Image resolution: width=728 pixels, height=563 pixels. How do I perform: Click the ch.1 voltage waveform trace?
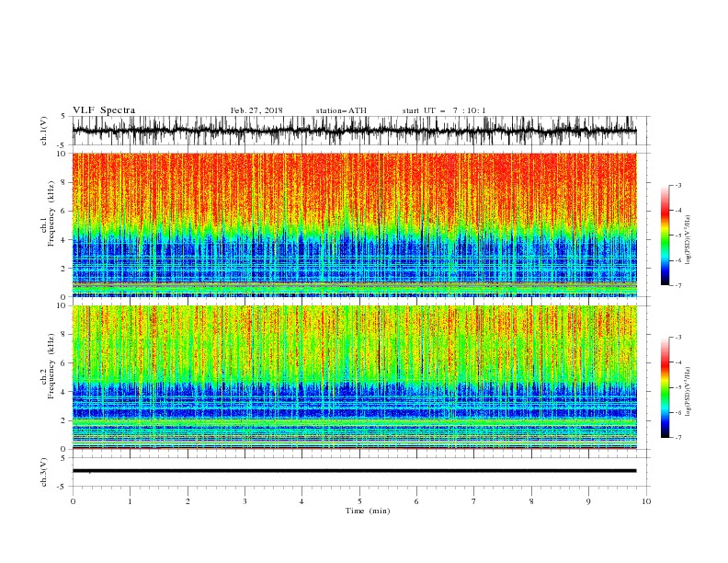(x=354, y=131)
